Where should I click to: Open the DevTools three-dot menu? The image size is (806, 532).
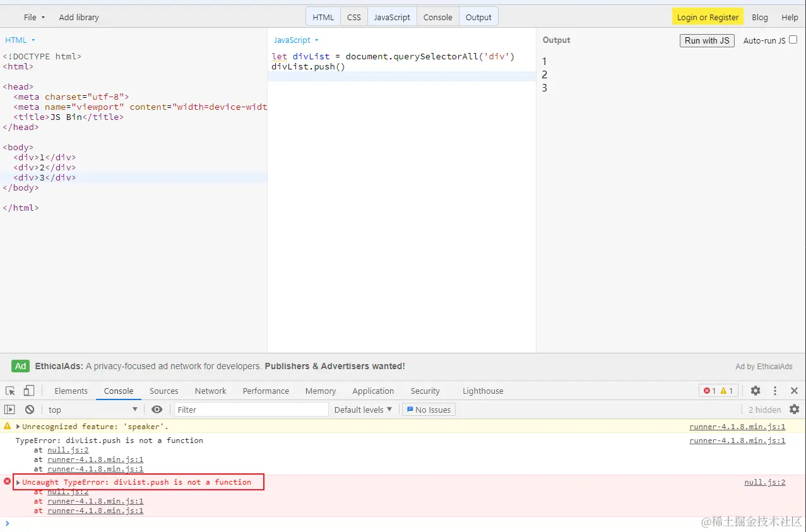(775, 391)
